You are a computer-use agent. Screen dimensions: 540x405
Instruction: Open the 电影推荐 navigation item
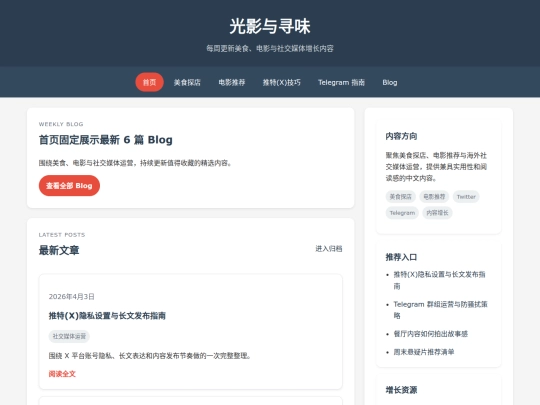point(232,82)
